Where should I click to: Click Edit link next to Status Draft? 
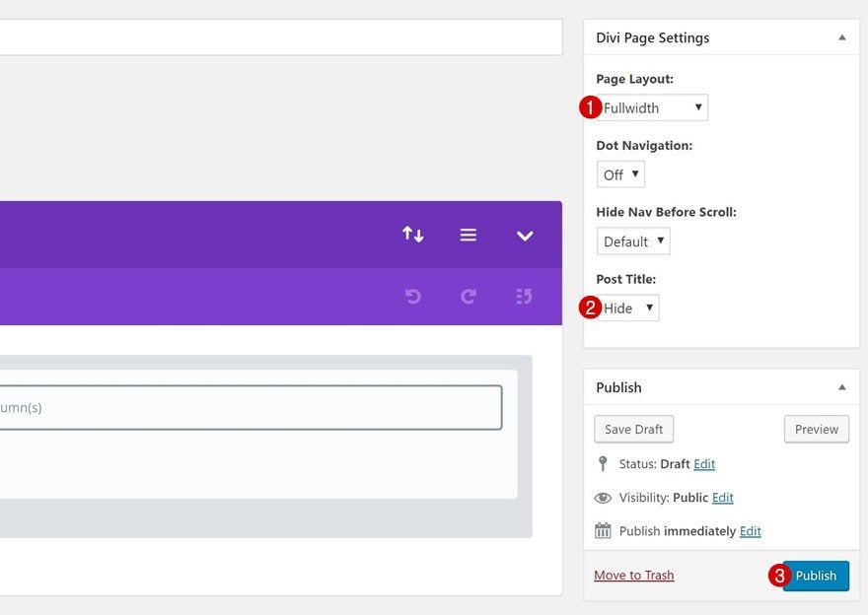(x=704, y=464)
